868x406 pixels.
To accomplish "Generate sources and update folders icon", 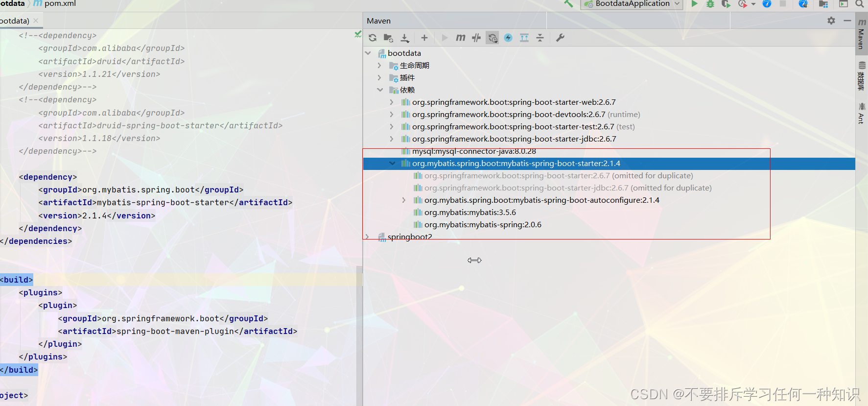I will [388, 38].
